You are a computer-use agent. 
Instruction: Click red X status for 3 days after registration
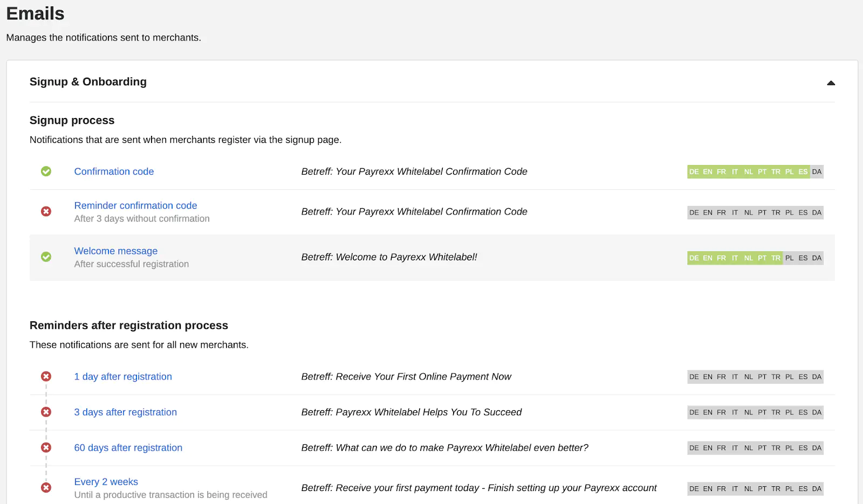point(46,412)
